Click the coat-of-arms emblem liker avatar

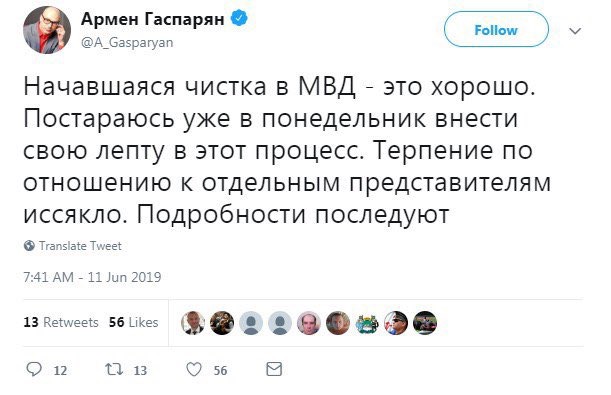367,323
